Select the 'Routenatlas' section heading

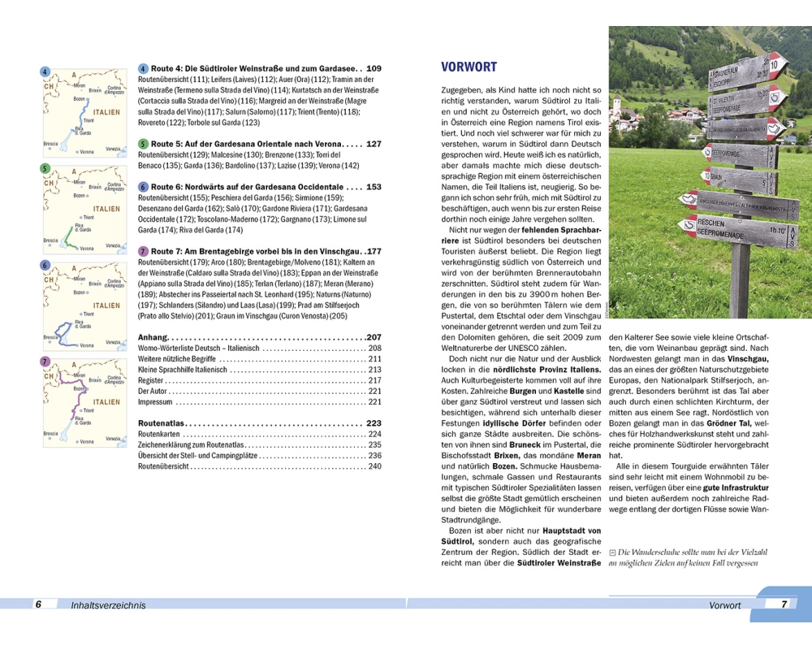[x=162, y=423]
